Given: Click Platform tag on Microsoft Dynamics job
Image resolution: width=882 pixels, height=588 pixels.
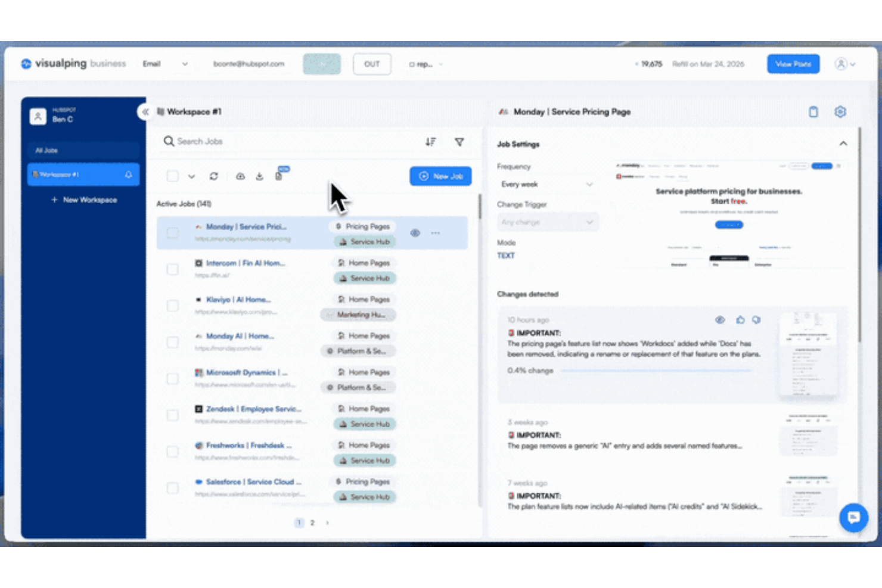Looking at the screenshot, I should pos(358,387).
